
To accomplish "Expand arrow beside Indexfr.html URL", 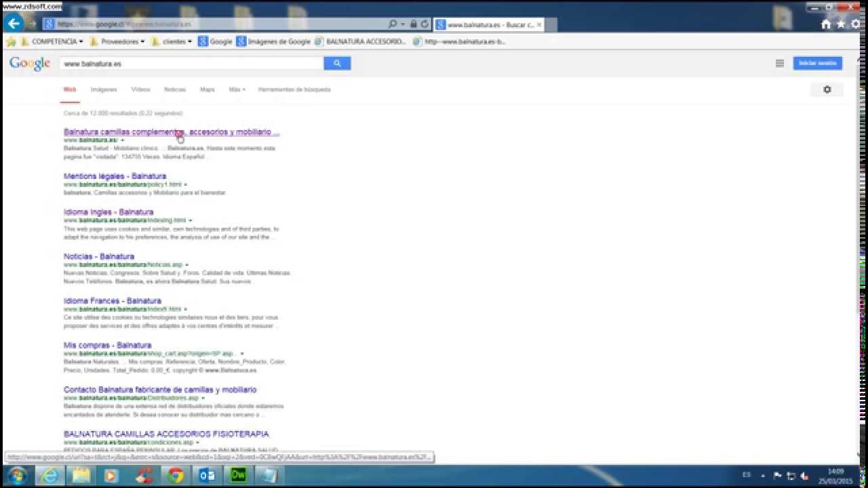I will click(186, 309).
